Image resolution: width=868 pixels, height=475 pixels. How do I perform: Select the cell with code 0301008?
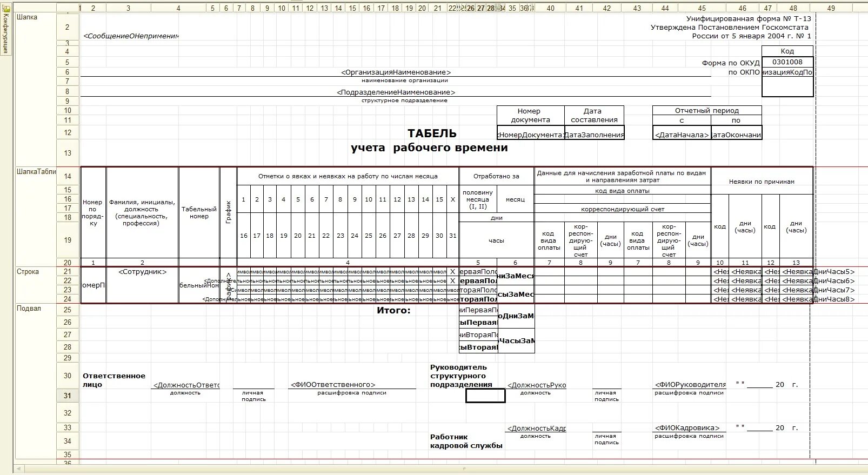(787, 62)
